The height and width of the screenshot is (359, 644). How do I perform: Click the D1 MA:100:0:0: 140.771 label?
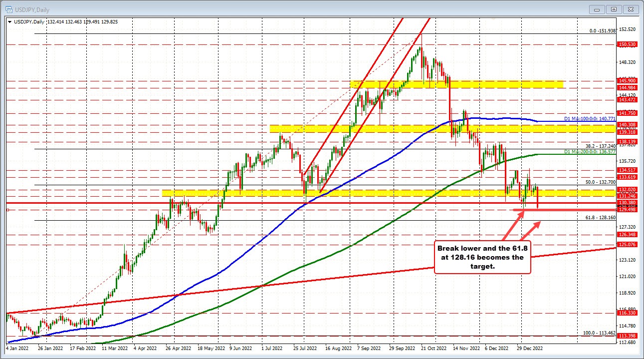[x=590, y=118]
